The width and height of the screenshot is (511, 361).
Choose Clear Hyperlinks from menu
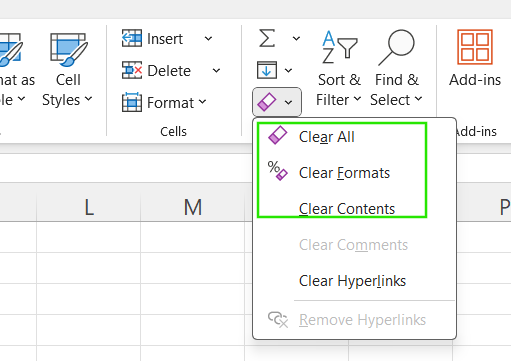354,281
